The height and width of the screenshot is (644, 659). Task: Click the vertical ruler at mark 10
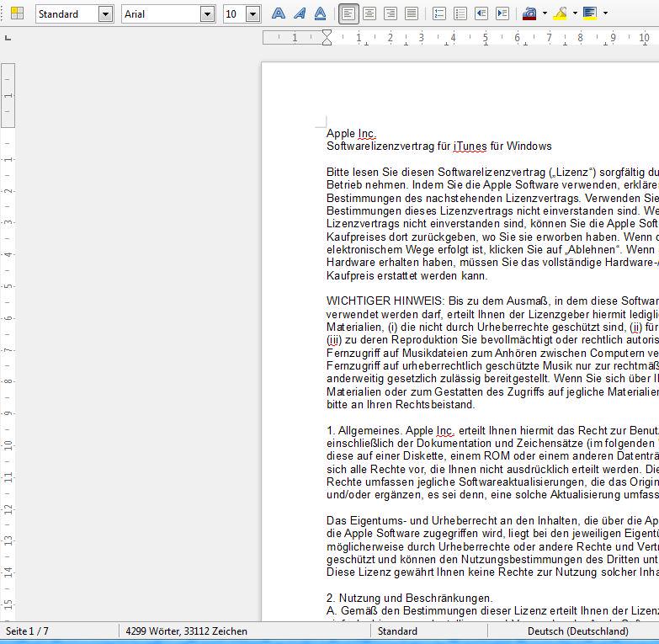(8, 445)
